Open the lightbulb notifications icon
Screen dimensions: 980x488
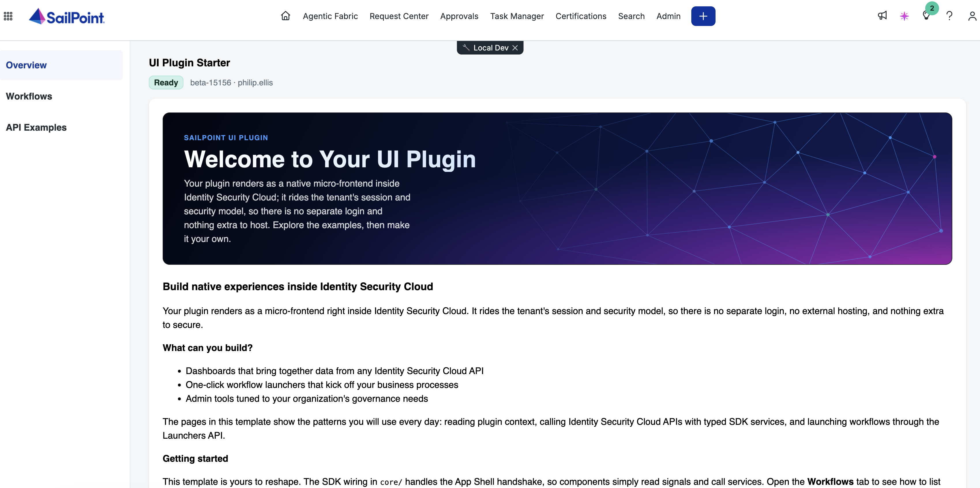click(926, 16)
